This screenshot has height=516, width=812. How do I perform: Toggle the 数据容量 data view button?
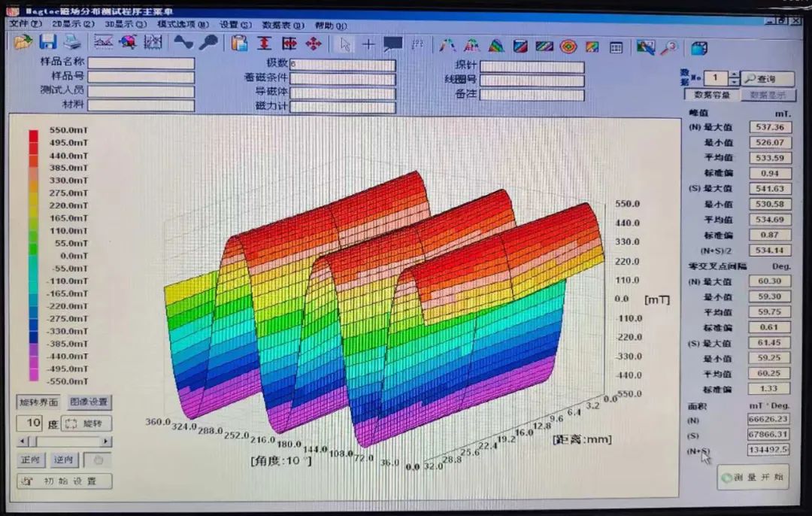[x=711, y=96]
